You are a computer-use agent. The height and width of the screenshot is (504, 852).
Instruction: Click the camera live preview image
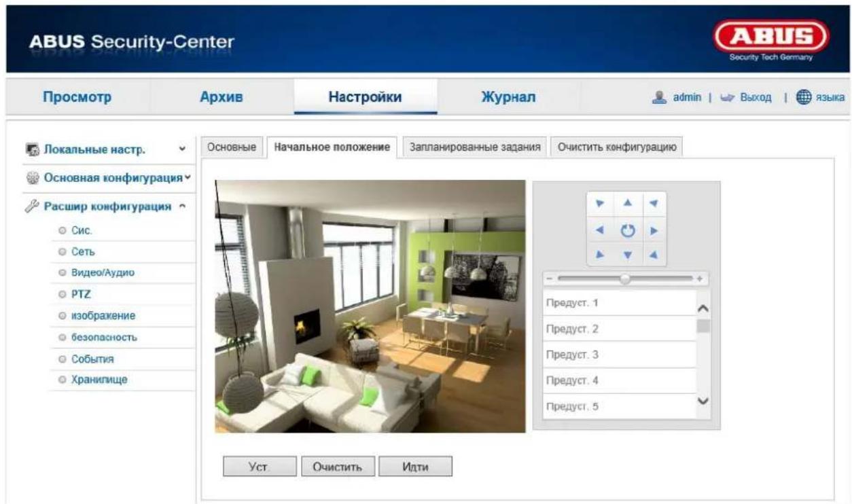370,306
